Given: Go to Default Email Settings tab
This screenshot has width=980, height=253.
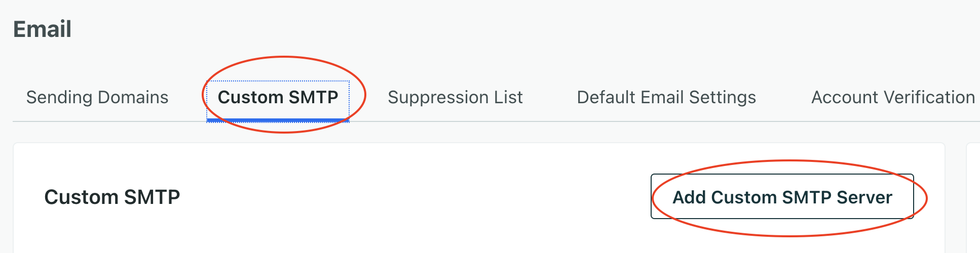Looking at the screenshot, I should (666, 97).
